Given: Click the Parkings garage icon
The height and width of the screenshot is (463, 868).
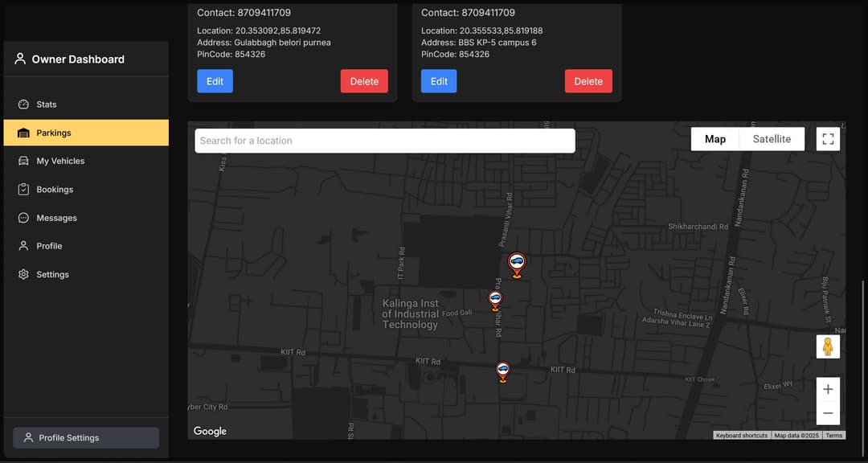Looking at the screenshot, I should (x=23, y=132).
